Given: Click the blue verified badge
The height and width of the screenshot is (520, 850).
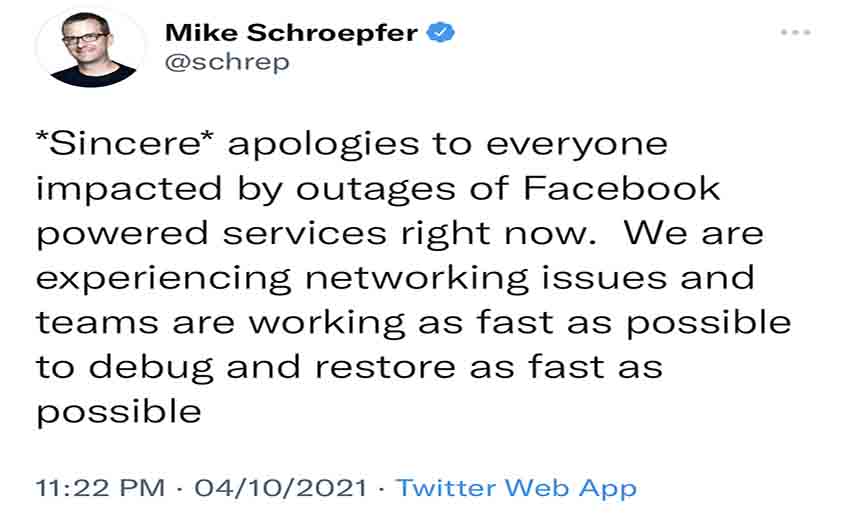Looking at the screenshot, I should pos(440,33).
